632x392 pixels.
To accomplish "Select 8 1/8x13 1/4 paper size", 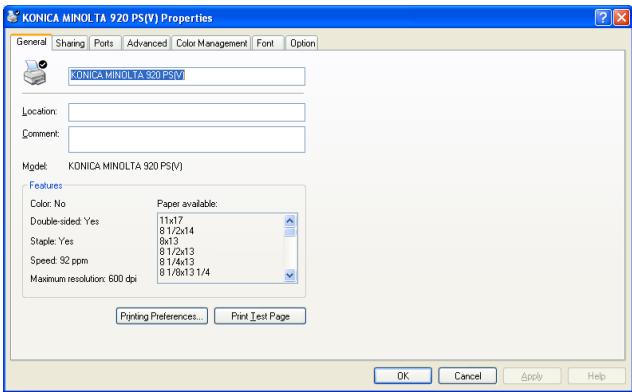I will tap(185, 272).
